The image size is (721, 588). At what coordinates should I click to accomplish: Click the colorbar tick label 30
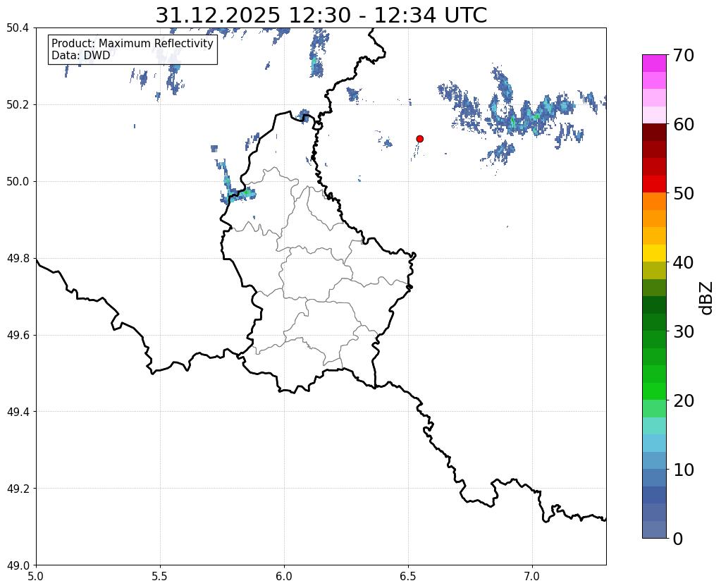click(684, 331)
